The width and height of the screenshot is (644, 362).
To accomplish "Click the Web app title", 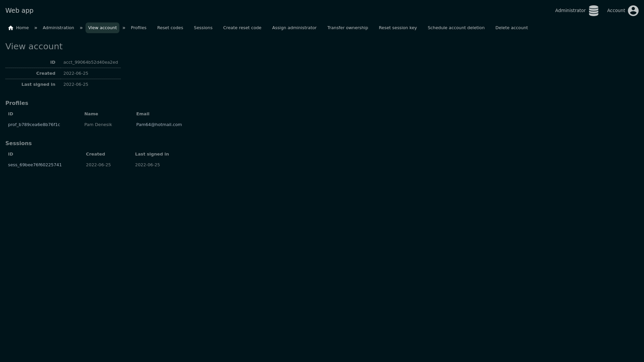I will pyautogui.click(x=19, y=11).
